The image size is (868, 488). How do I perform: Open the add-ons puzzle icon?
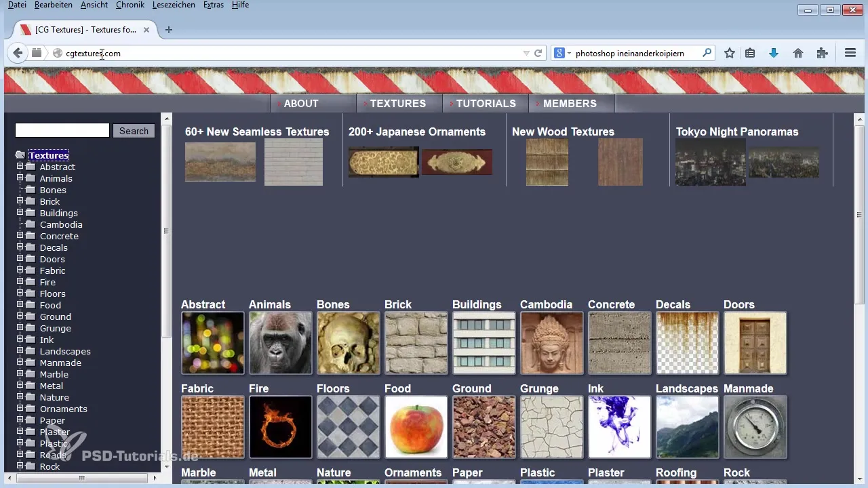click(822, 53)
